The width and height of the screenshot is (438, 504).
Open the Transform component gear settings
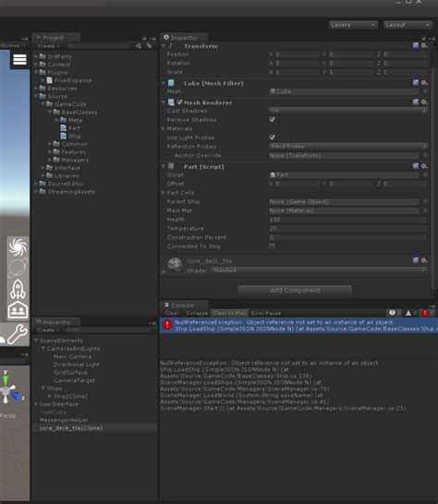(x=424, y=46)
